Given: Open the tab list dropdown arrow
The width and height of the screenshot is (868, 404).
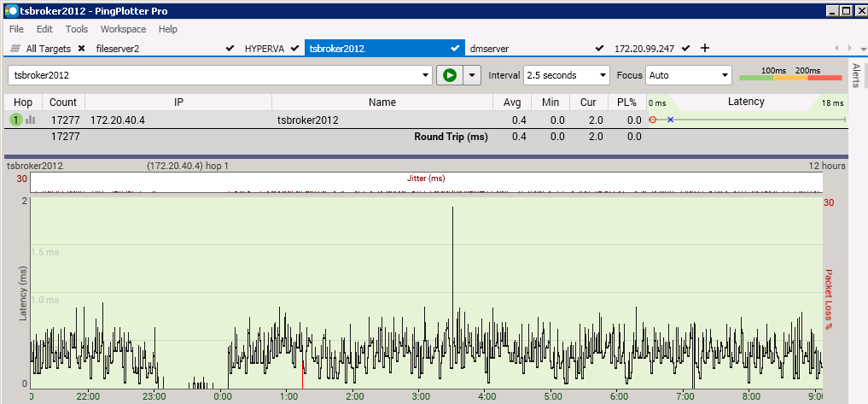Looking at the screenshot, I should click(864, 49).
